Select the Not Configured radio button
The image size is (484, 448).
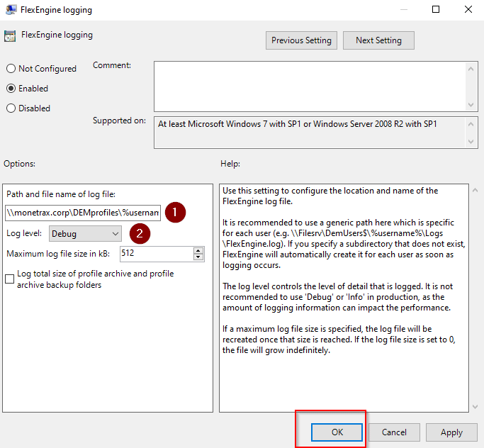(x=11, y=69)
